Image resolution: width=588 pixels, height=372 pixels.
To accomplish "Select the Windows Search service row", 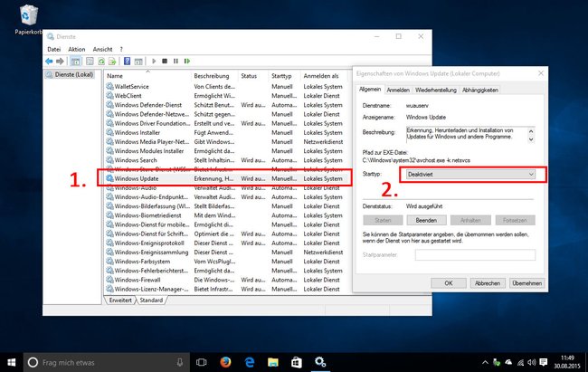I will tap(224, 160).
